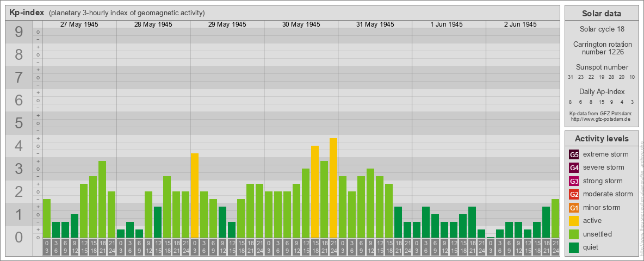The width and height of the screenshot is (644, 261).
Task: Click the Kp value 9 axis label
Action: point(19,33)
